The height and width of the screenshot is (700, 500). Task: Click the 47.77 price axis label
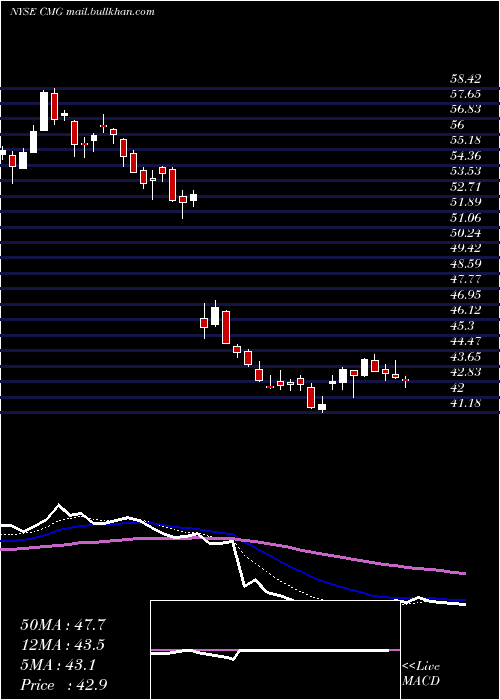click(x=465, y=279)
